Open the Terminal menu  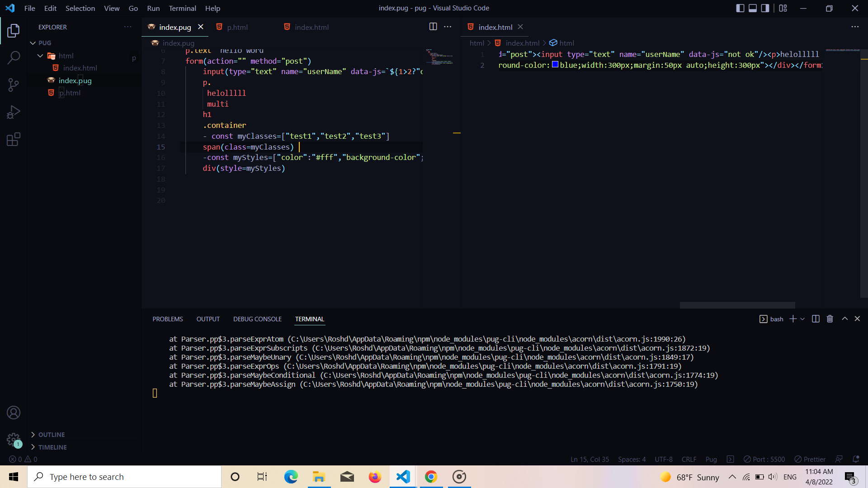pos(182,8)
